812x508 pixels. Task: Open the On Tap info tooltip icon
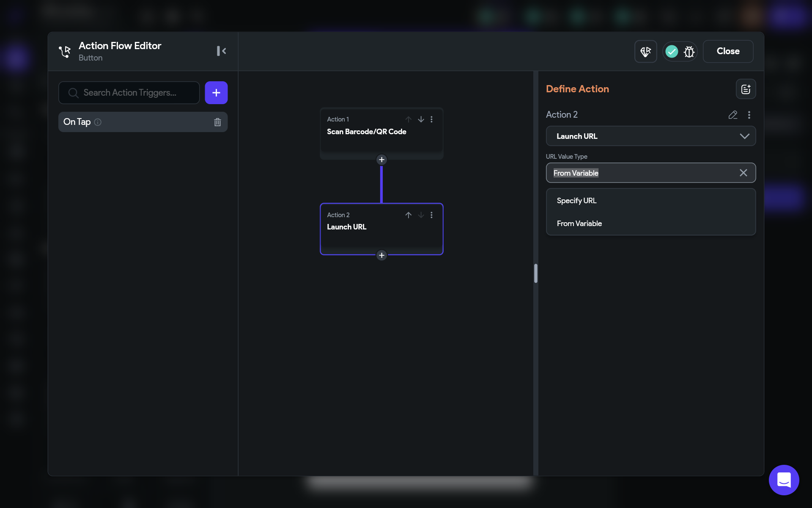point(98,122)
